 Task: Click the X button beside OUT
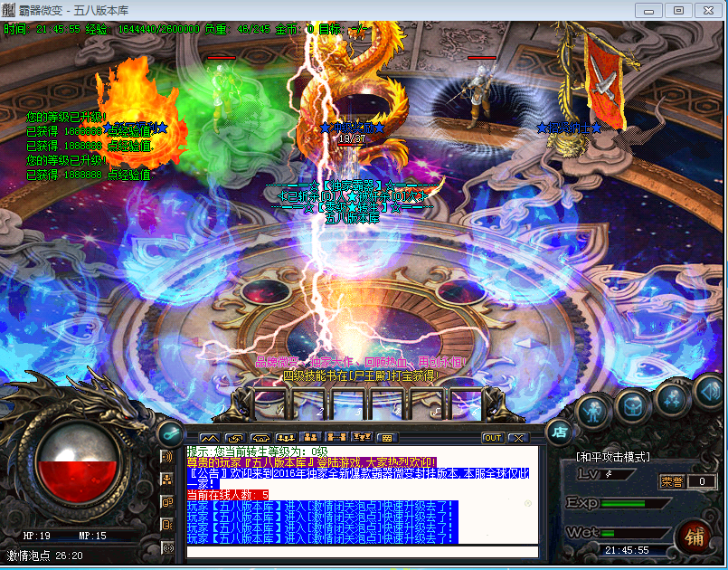point(518,438)
